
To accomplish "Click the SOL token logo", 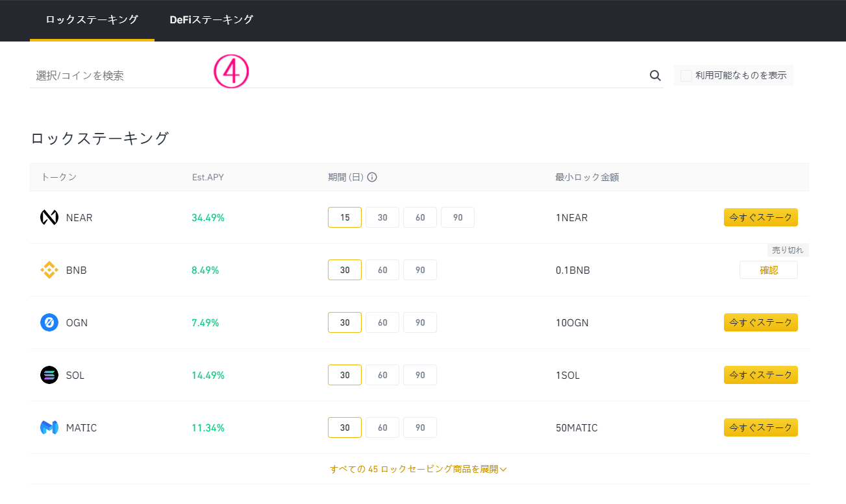I will tap(49, 375).
